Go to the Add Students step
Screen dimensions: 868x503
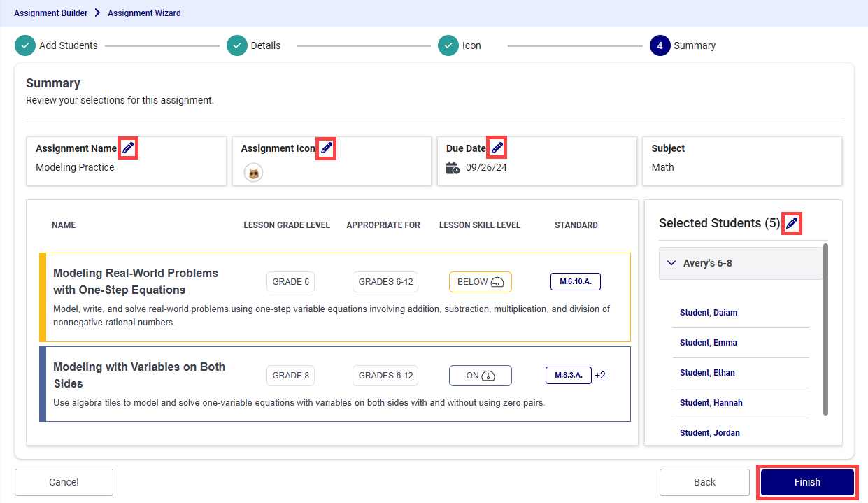click(x=69, y=45)
